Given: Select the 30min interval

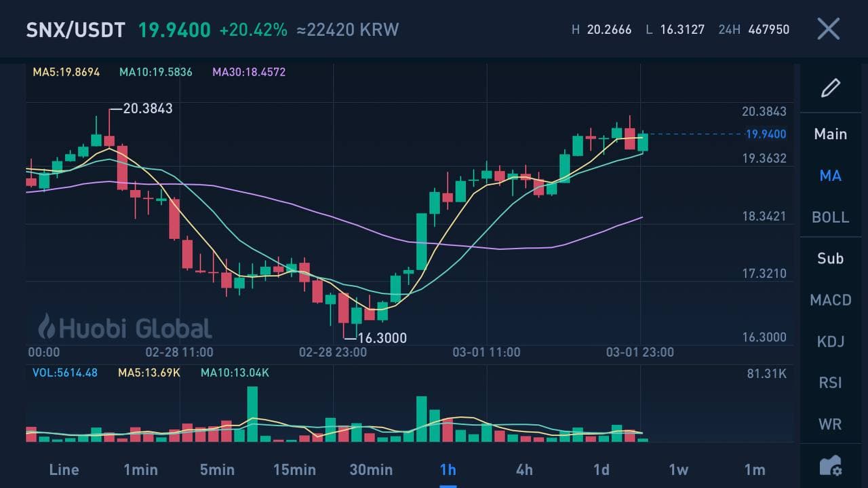Looking at the screenshot, I should click(x=371, y=470).
